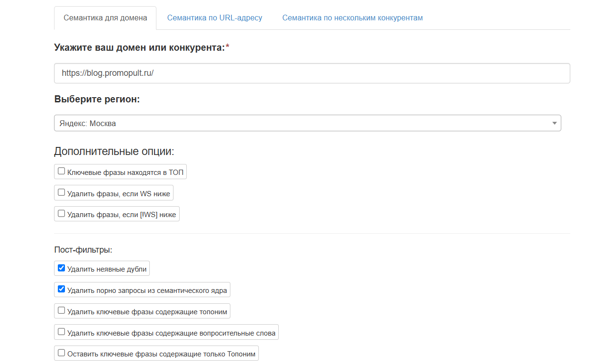Tick Удалить фразы, если WS ниже
Viewport: 603px width, 364px height.
click(61, 193)
